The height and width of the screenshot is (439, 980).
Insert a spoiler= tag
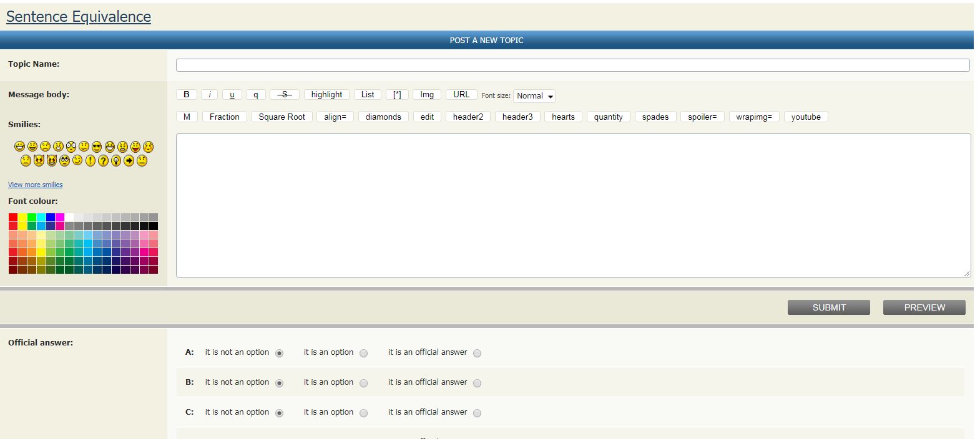[x=702, y=117]
